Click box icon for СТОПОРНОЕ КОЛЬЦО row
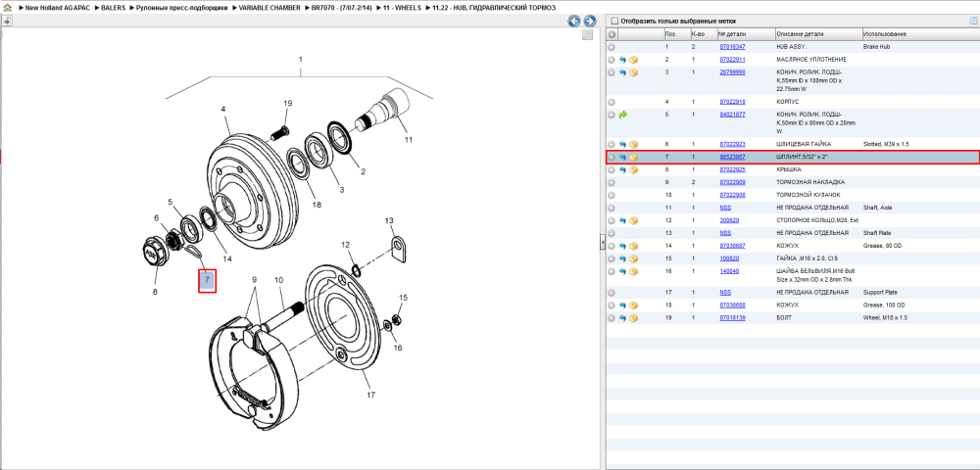 coord(633,220)
